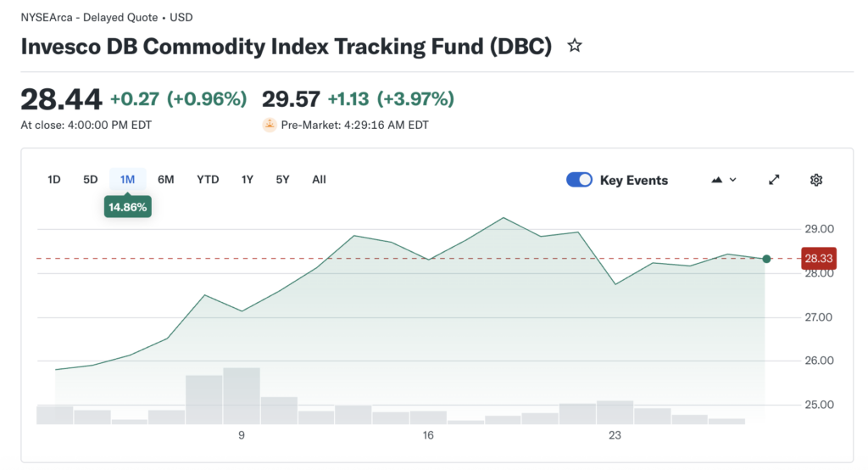Click the Key Events label text
The width and height of the screenshot is (868, 470).
(634, 180)
